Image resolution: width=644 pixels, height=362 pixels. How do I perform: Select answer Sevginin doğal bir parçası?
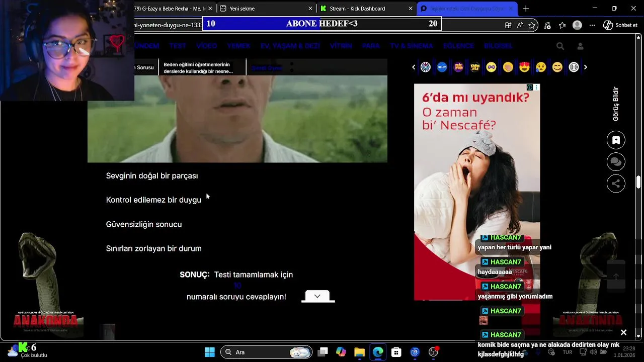[152, 176]
